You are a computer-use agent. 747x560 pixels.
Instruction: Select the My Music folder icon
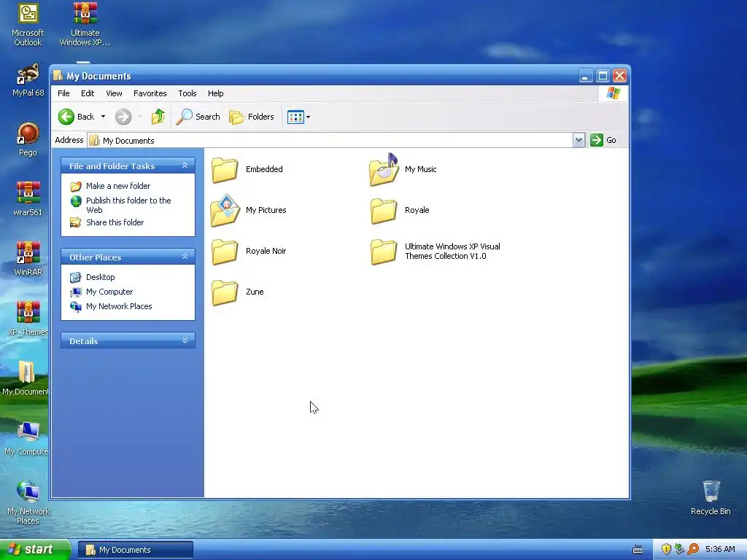[x=384, y=169]
